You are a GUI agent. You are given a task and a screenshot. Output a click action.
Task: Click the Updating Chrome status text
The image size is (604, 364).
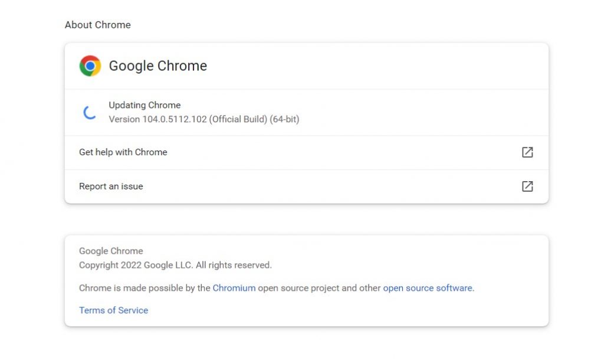point(145,105)
